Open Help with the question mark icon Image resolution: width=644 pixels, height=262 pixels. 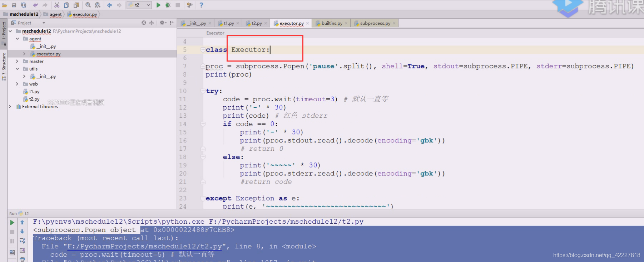pyautogui.click(x=201, y=5)
